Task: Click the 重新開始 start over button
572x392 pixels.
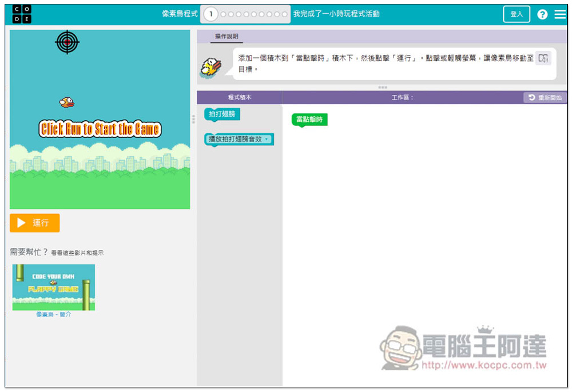Action: pos(545,98)
